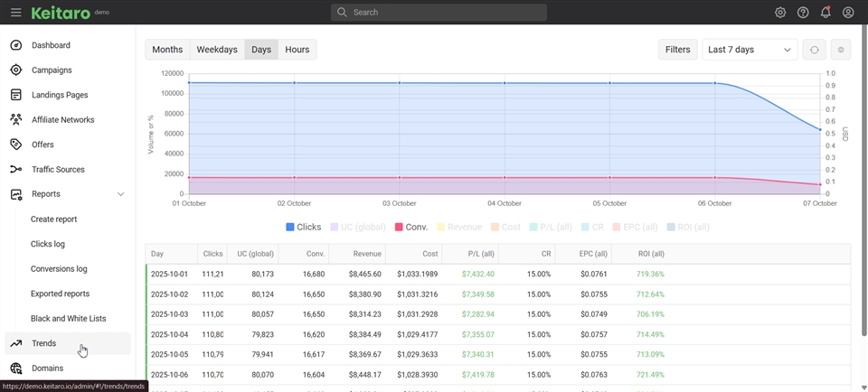Screen dimensions: 868x392
Task: Open the Last 7 days dropdown
Action: point(750,50)
